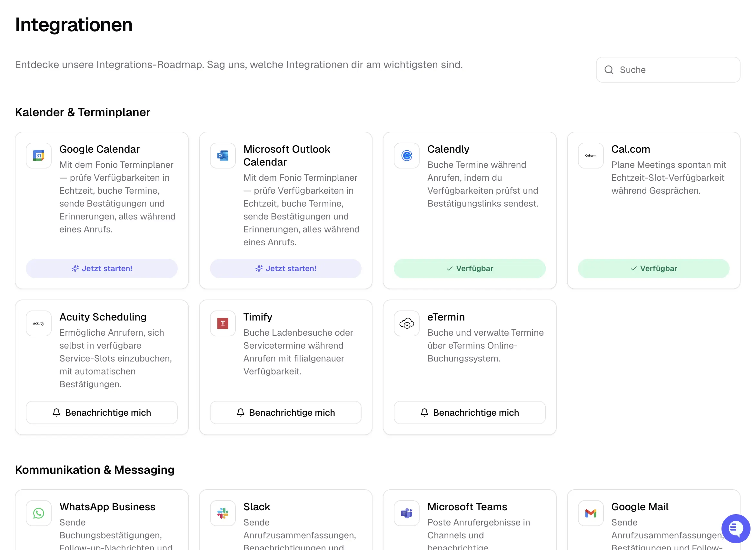The image size is (756, 550).
Task: Click the red Timify logo icon
Action: (223, 323)
